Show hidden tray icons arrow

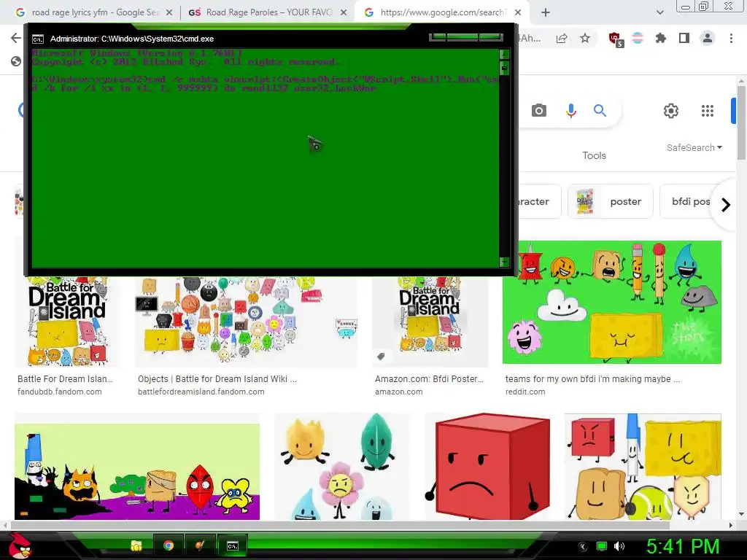click(582, 546)
